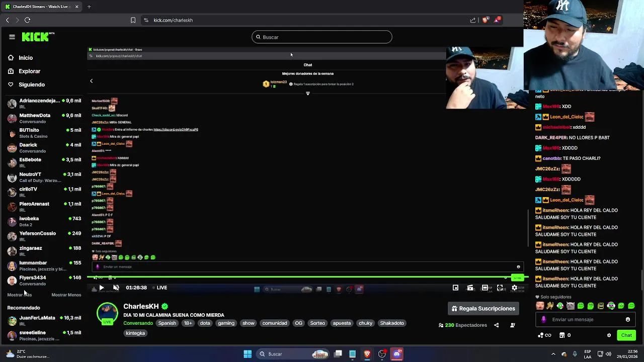The width and height of the screenshot is (644, 362).
Task: Open the mini player icon
Action: point(455,288)
